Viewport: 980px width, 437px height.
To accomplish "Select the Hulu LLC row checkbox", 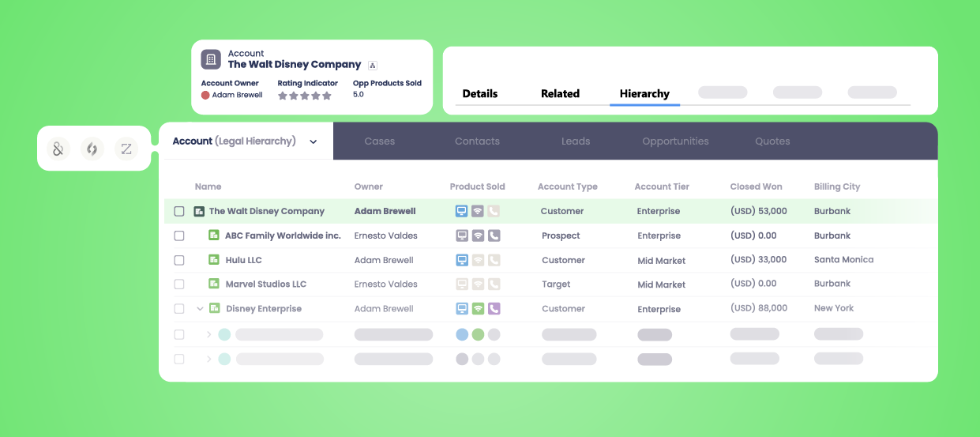I will pos(179,260).
